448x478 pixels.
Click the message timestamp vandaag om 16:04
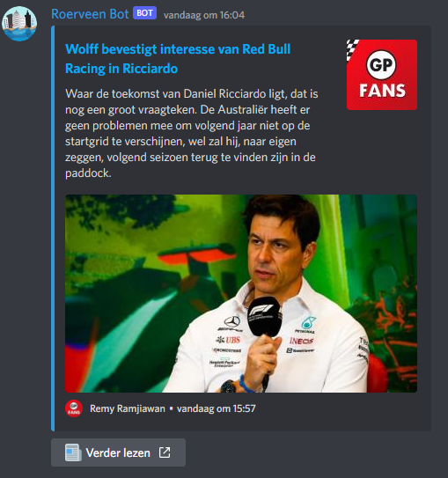click(204, 15)
